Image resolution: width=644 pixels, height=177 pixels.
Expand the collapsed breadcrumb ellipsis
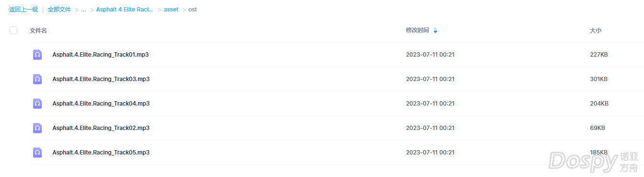click(x=83, y=10)
